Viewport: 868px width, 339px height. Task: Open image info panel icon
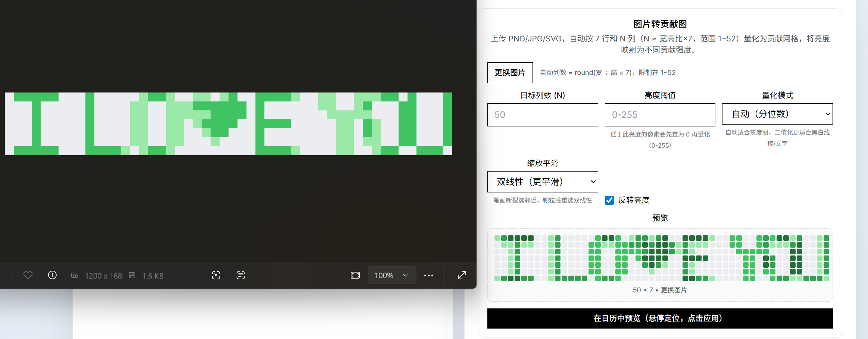pyautogui.click(x=52, y=275)
